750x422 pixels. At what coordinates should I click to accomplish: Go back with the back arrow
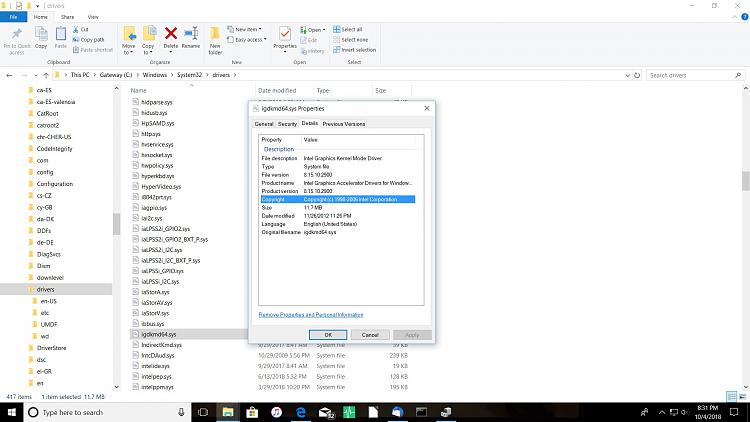10,75
